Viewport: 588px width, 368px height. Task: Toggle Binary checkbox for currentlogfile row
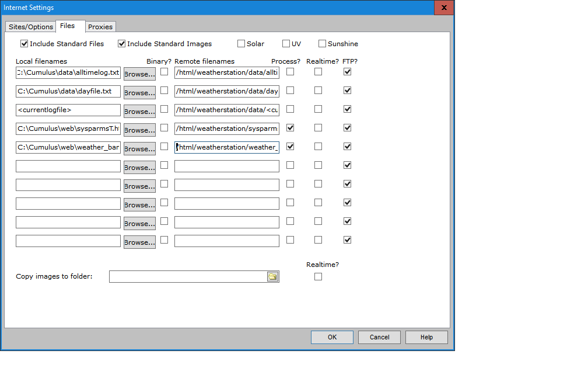pos(164,109)
